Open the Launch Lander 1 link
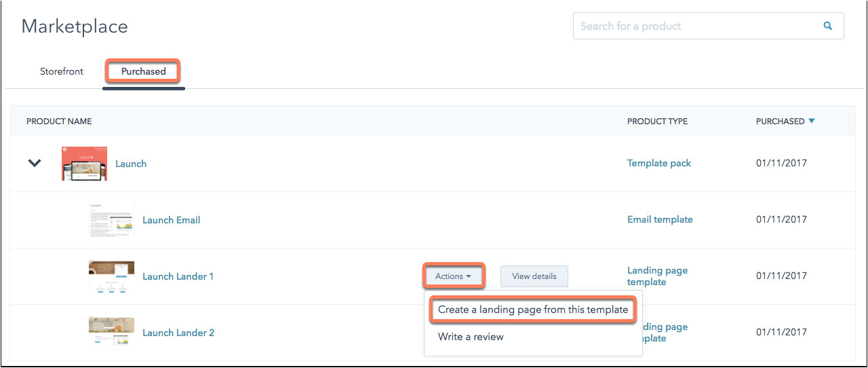The height and width of the screenshot is (368, 868). click(x=178, y=276)
